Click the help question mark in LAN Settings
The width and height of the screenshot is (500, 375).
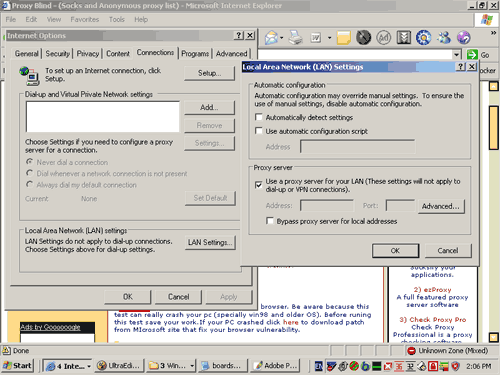(460, 67)
